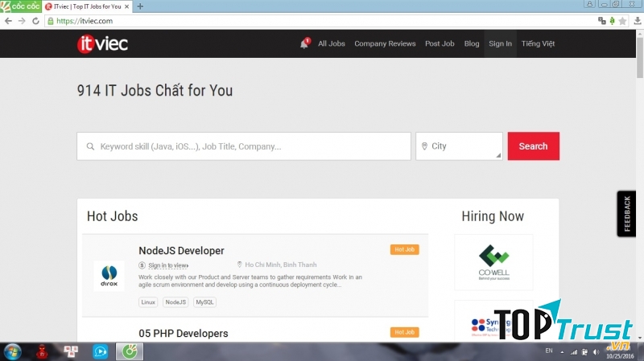The width and height of the screenshot is (644, 361).
Task: Open Company Reviews page
Action: [385, 43]
